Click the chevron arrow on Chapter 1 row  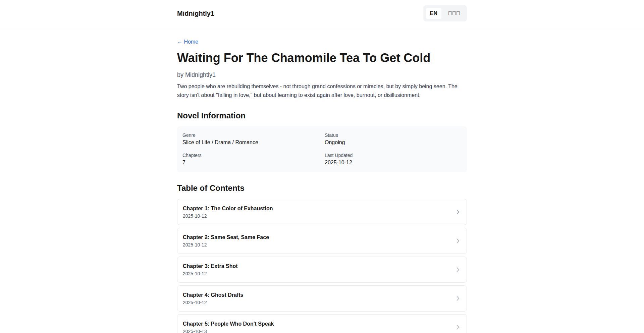point(458,212)
